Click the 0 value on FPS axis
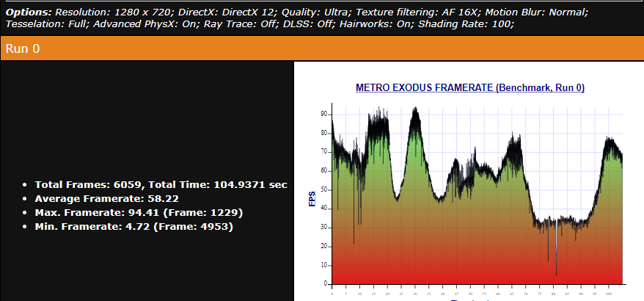The image size is (644, 301). click(325, 283)
